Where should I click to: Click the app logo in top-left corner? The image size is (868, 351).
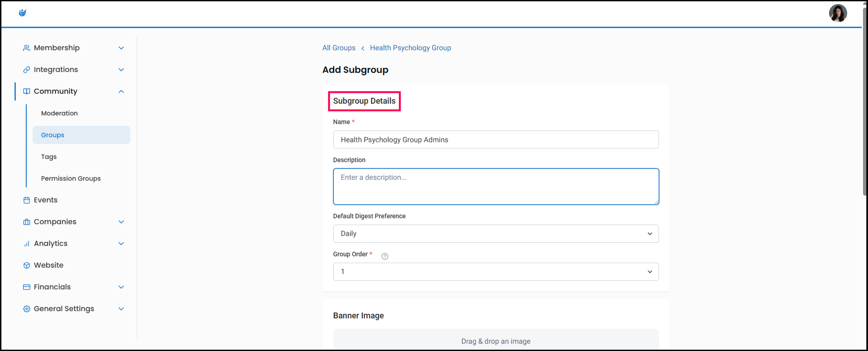[x=23, y=13]
